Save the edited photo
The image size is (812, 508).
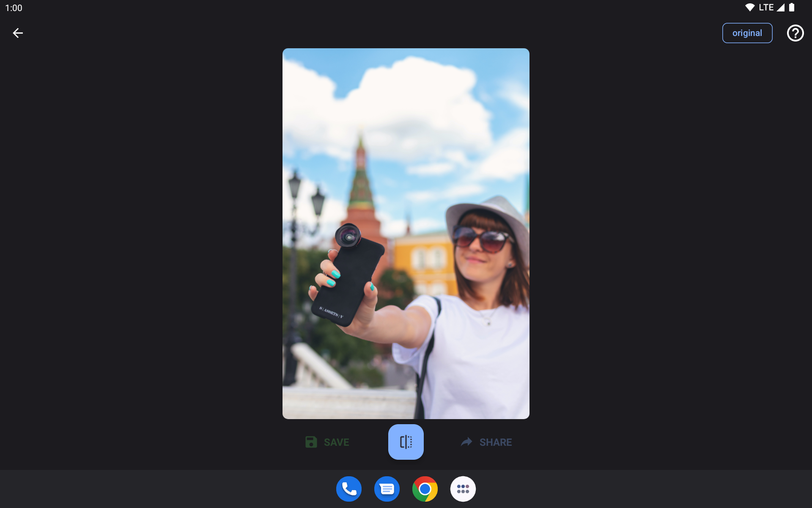tap(327, 442)
